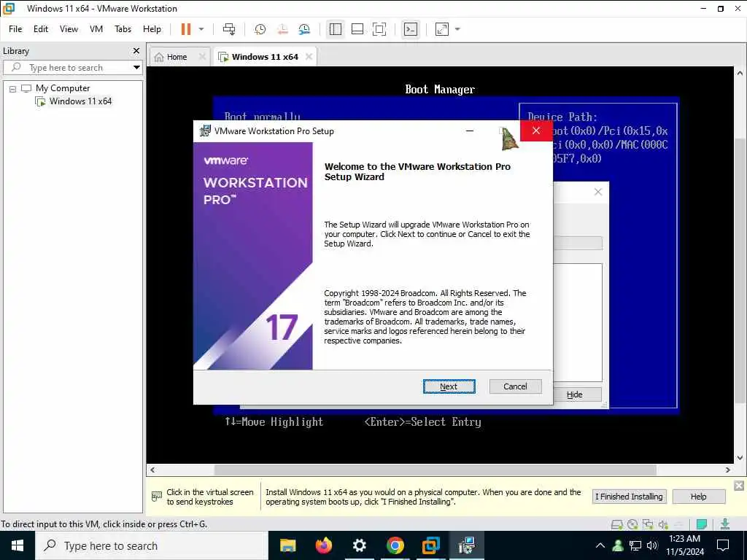
Task: Click the keyboard icon in the hint bar
Action: coord(156,496)
